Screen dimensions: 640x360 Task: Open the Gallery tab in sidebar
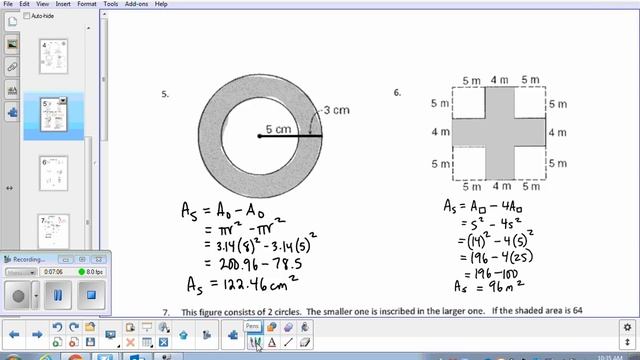[12, 44]
